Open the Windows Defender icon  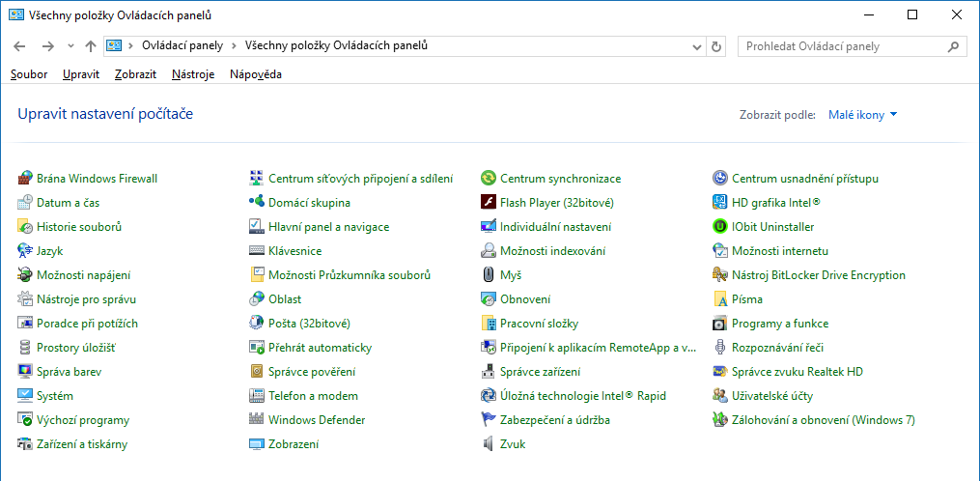257,420
